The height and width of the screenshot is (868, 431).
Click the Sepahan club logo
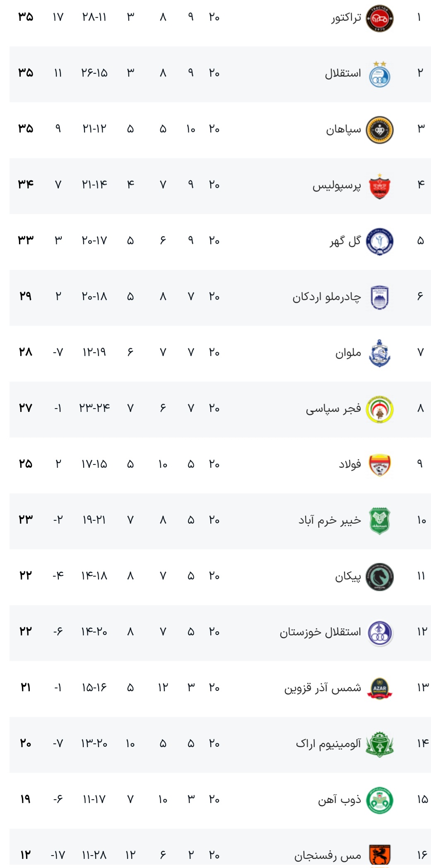pos(380,130)
